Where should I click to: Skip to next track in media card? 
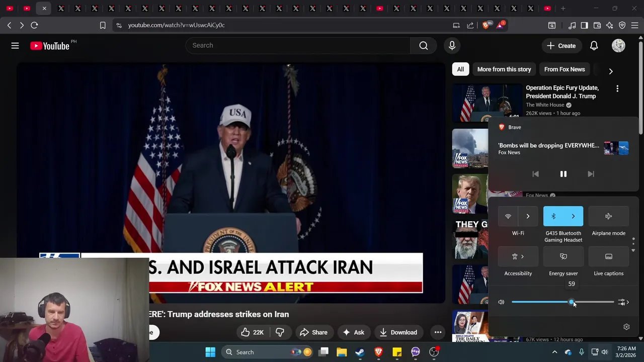tap(591, 174)
